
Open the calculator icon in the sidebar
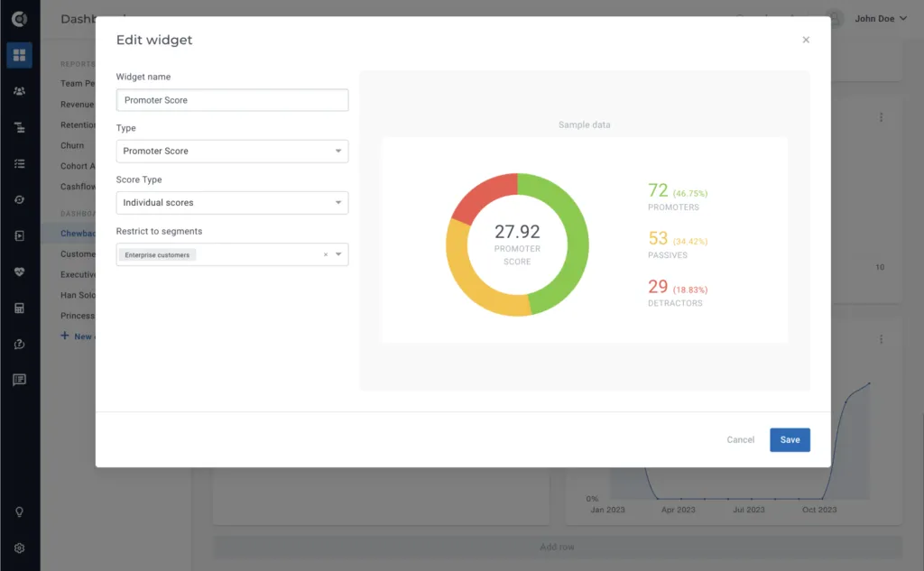tap(20, 309)
